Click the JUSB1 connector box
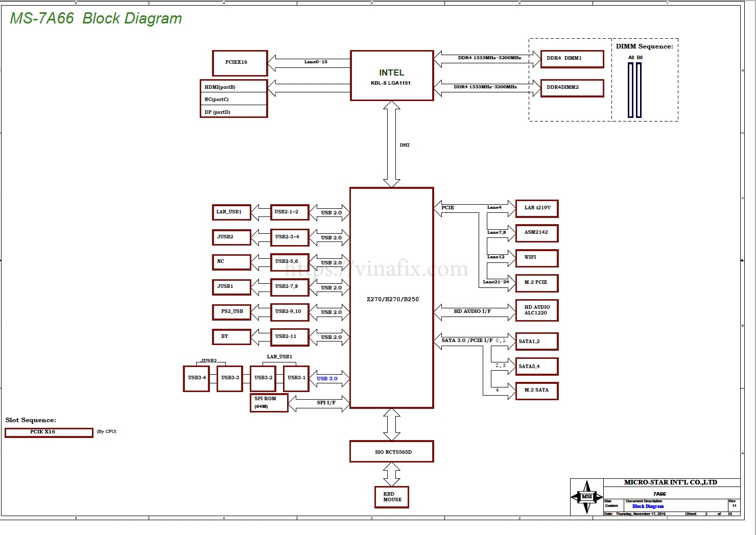 (x=231, y=287)
